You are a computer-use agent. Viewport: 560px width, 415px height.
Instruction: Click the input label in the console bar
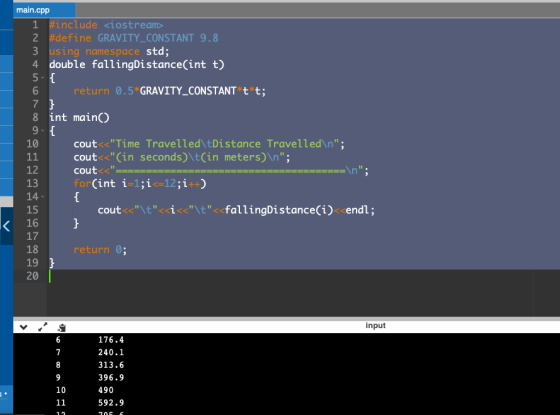pos(375,325)
